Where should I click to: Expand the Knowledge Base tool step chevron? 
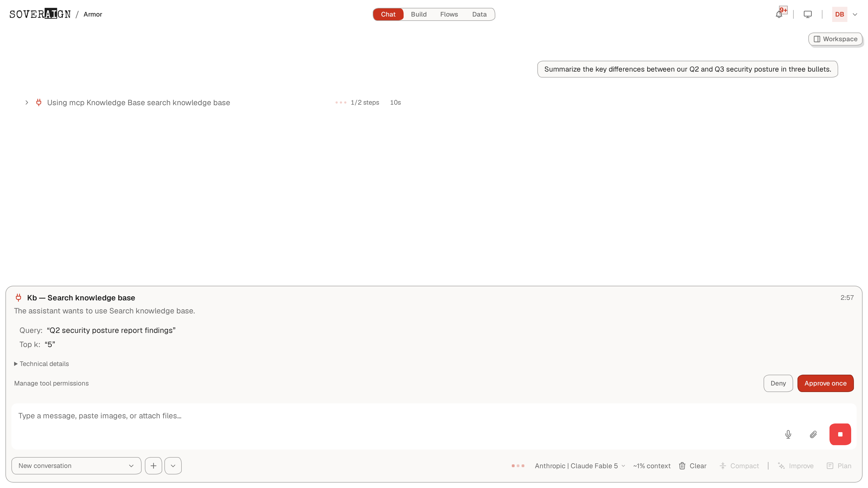[27, 102]
